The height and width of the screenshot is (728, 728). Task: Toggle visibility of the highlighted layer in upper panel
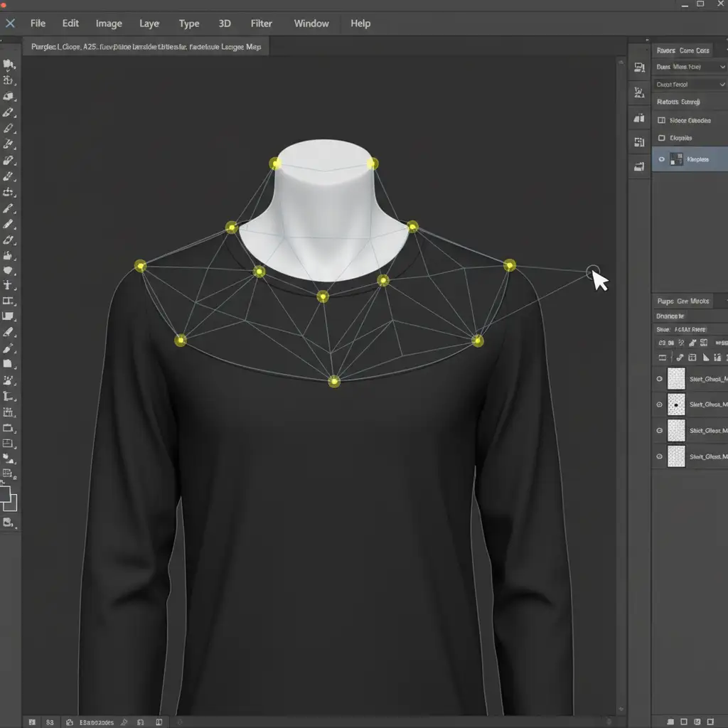661,159
